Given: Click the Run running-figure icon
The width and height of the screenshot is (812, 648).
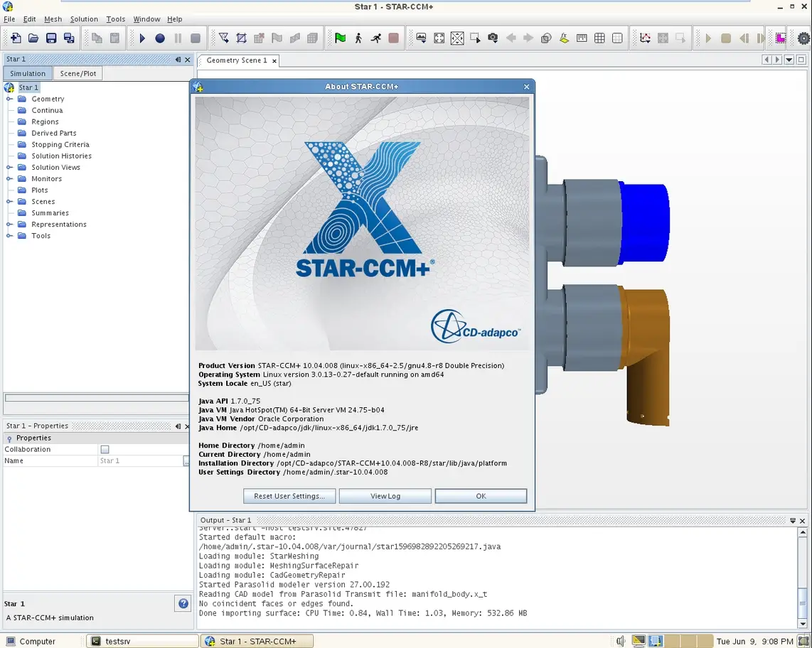Looking at the screenshot, I should [376, 38].
